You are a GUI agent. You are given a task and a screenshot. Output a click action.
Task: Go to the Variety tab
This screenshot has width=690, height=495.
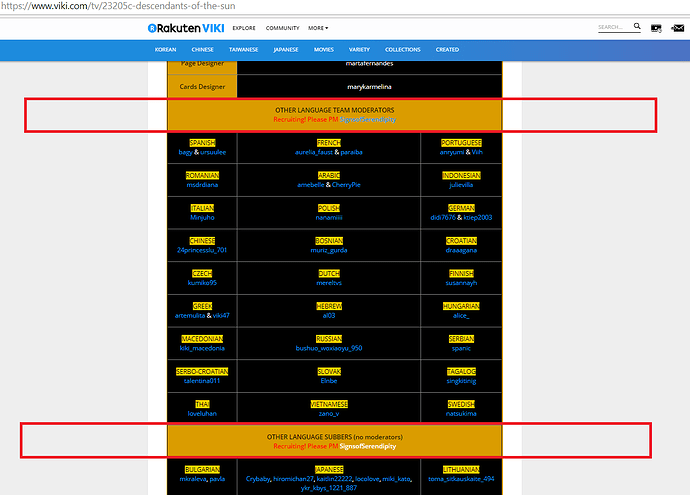358,49
